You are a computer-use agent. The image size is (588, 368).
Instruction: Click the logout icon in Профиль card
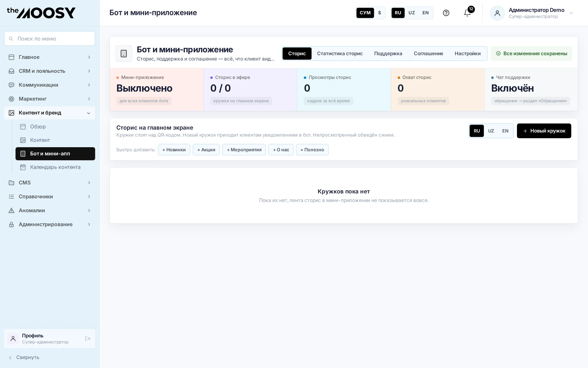click(x=88, y=339)
